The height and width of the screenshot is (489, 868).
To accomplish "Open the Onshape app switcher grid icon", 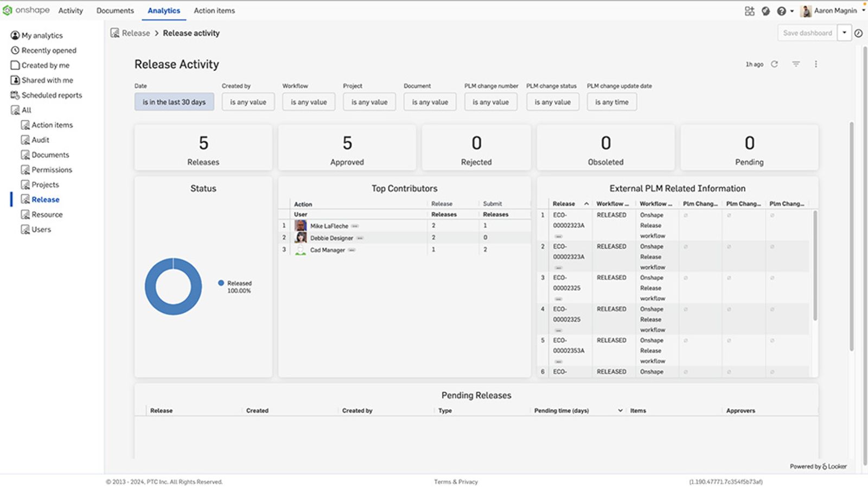I will 750,10.
